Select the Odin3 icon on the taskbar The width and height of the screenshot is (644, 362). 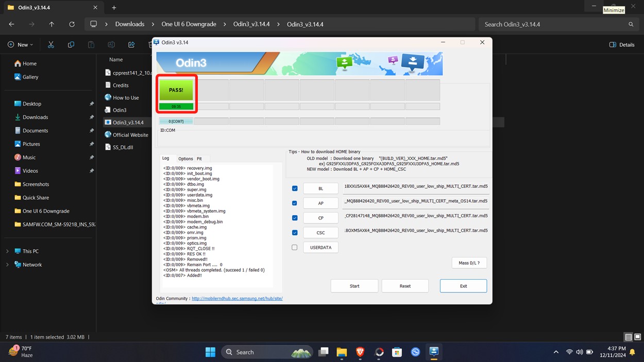pos(433,352)
